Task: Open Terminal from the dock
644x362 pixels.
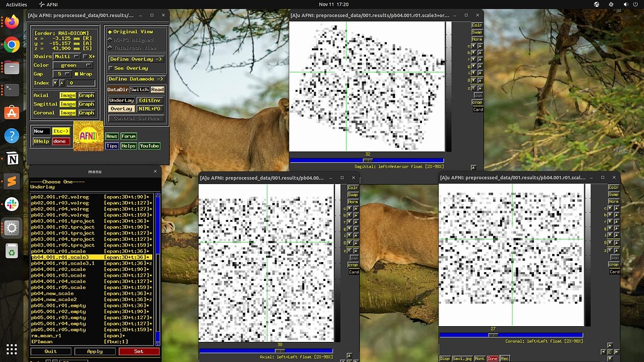Action: pos(11,90)
